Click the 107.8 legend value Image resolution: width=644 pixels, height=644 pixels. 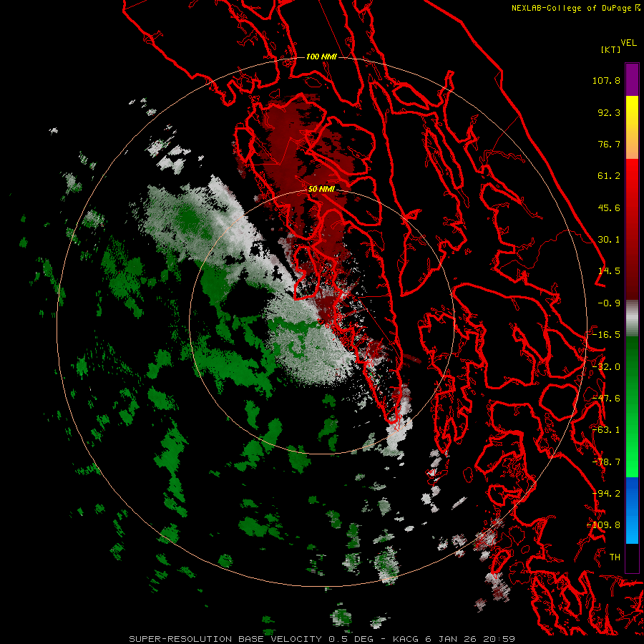[606, 80]
